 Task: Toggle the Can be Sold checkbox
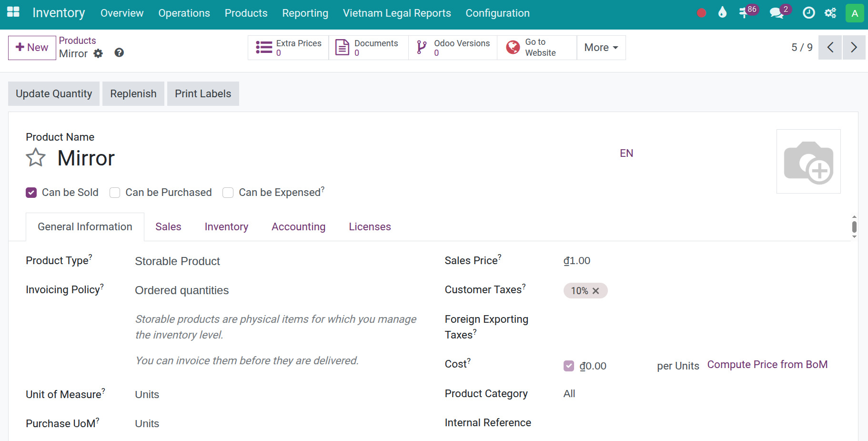coord(31,193)
